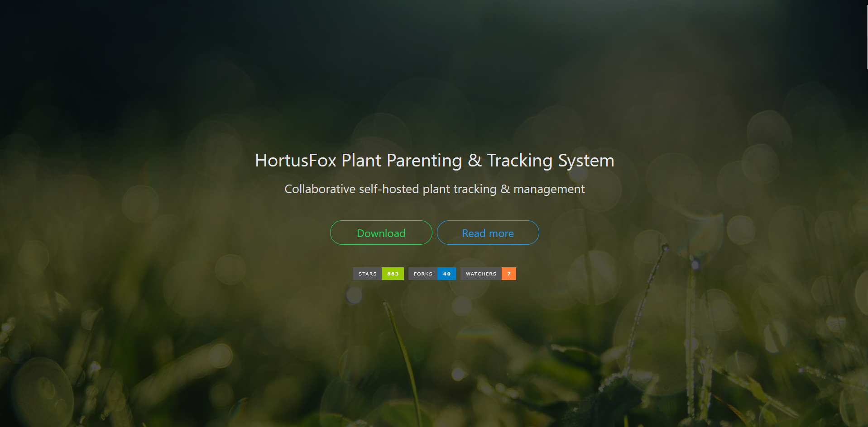The height and width of the screenshot is (427, 868).
Task: Click the STARS badge label
Action: pyautogui.click(x=367, y=274)
